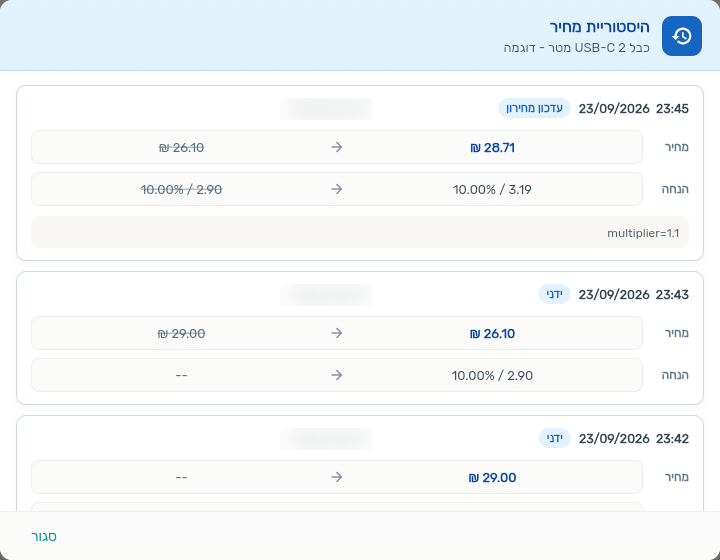The height and width of the screenshot is (560, 720).
Task: Click the struck-through old price ₪ 26.10
Action: click(x=181, y=148)
